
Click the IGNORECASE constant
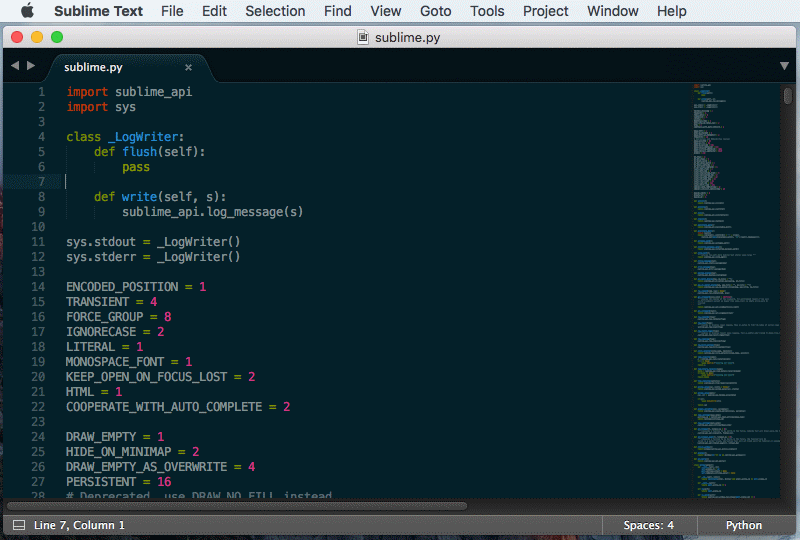point(101,332)
